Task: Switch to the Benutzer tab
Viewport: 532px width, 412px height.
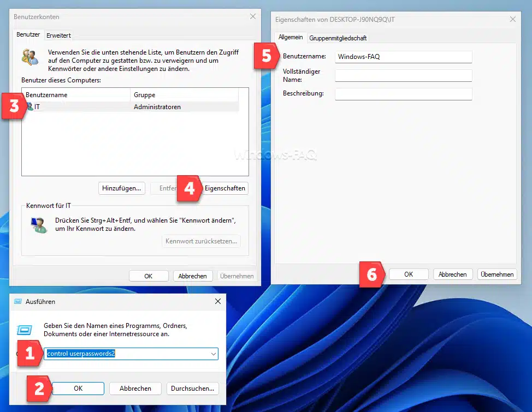Action: point(28,34)
